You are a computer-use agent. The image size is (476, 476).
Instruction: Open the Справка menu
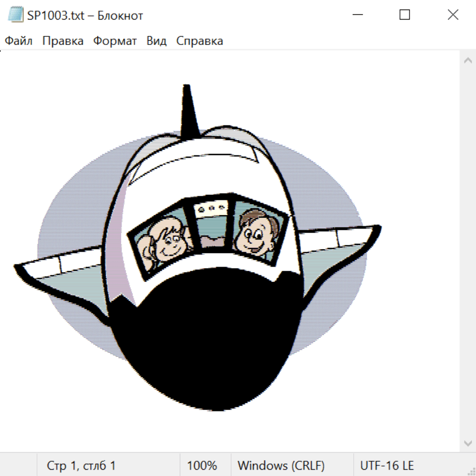(x=199, y=41)
